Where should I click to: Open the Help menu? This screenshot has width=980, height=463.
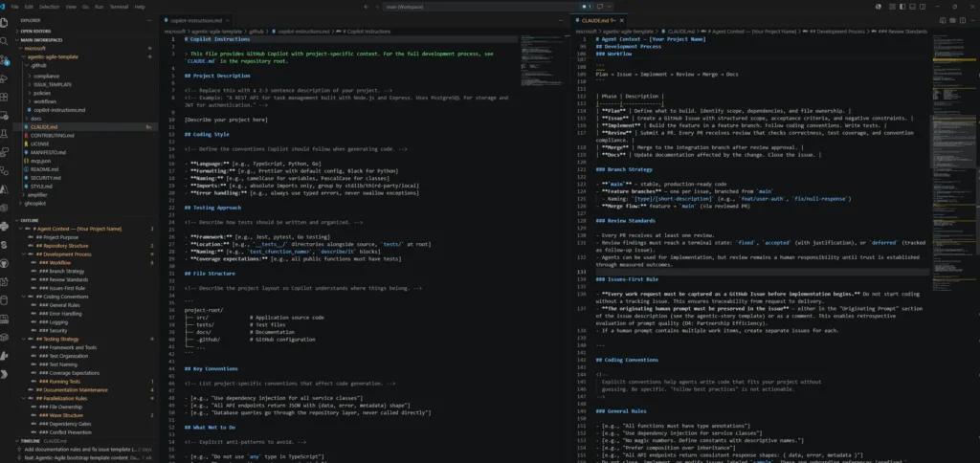point(140,7)
